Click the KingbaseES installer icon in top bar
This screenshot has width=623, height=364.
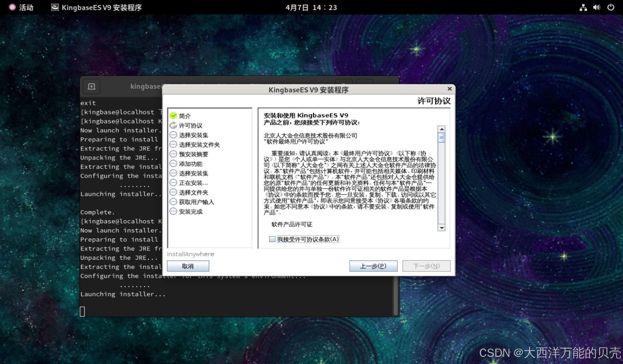55,7
